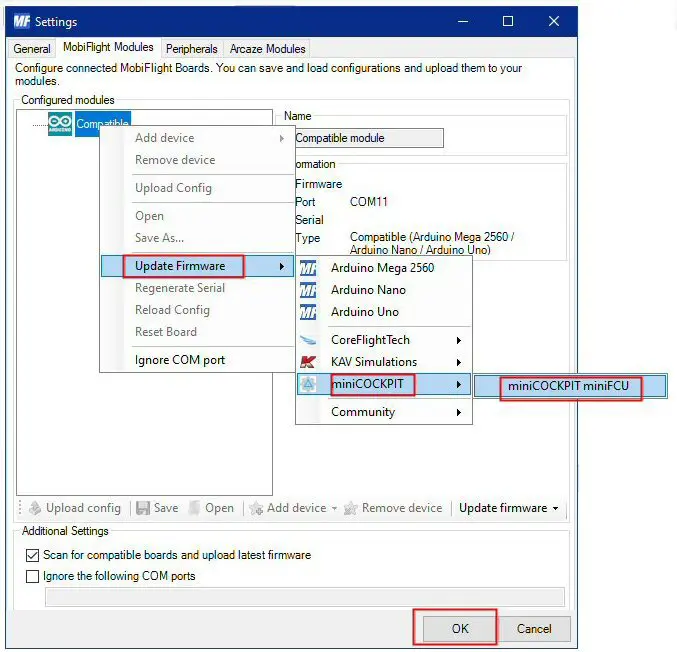Click Open in context menu
This screenshot has width=677, height=652.
[197, 216]
